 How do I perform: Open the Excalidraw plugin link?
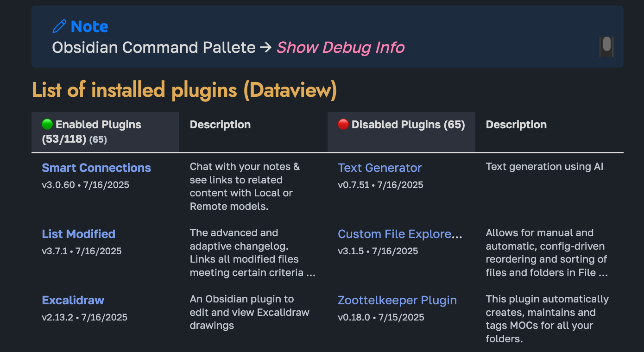coord(73,300)
